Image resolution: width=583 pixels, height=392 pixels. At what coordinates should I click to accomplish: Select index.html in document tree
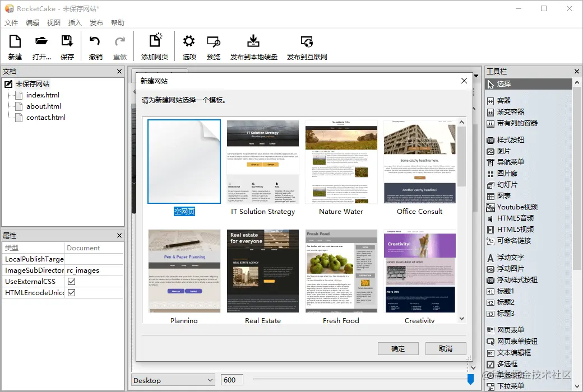coord(43,95)
